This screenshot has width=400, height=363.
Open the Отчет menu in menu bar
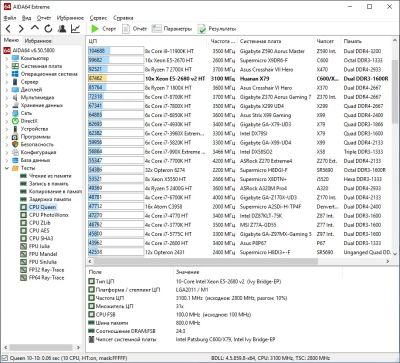[x=44, y=18]
